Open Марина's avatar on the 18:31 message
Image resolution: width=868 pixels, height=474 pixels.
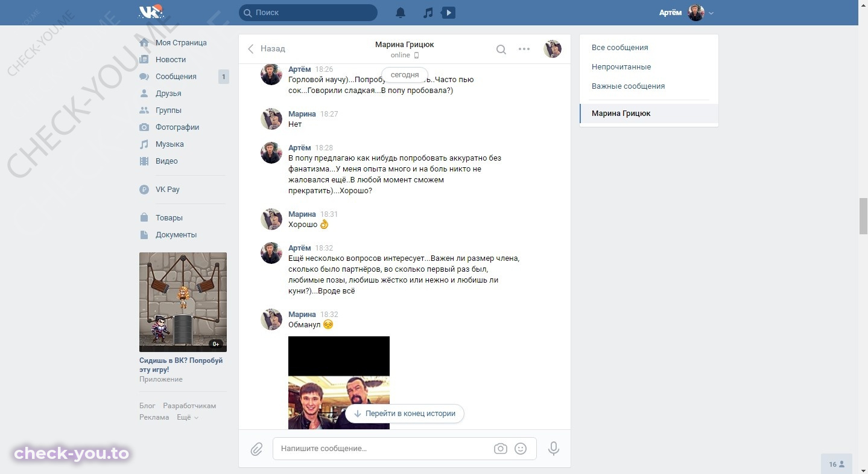[x=271, y=219]
